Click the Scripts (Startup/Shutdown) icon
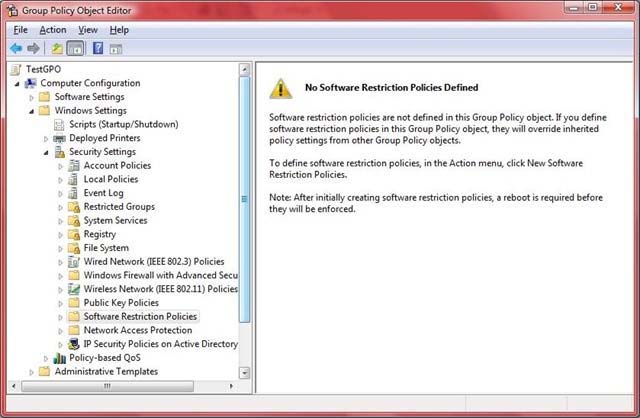 click(x=59, y=125)
